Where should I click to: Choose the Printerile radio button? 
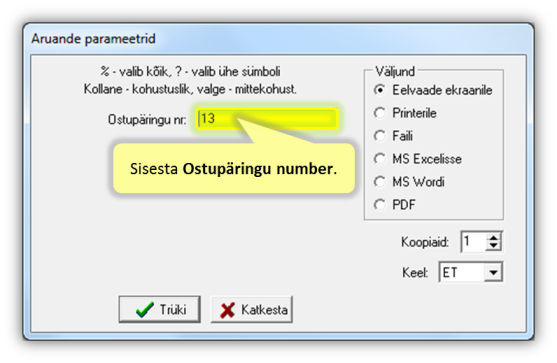click(x=380, y=113)
